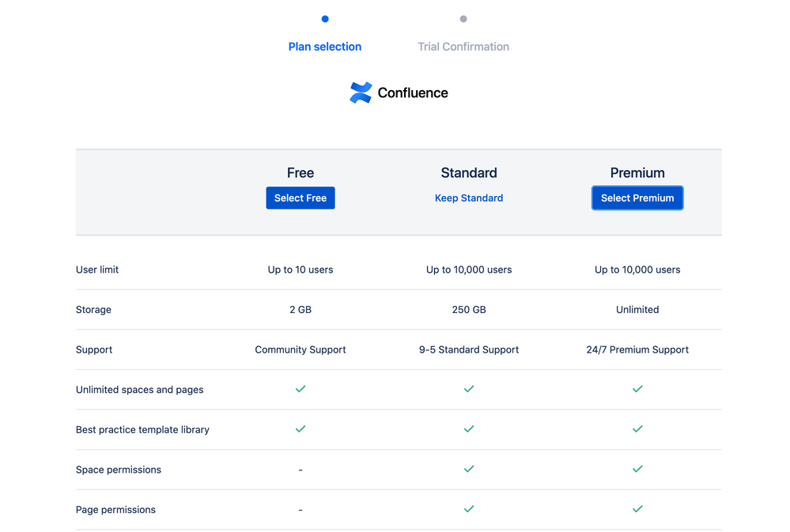Click Premium checkmark for Space permissions

pos(637,469)
